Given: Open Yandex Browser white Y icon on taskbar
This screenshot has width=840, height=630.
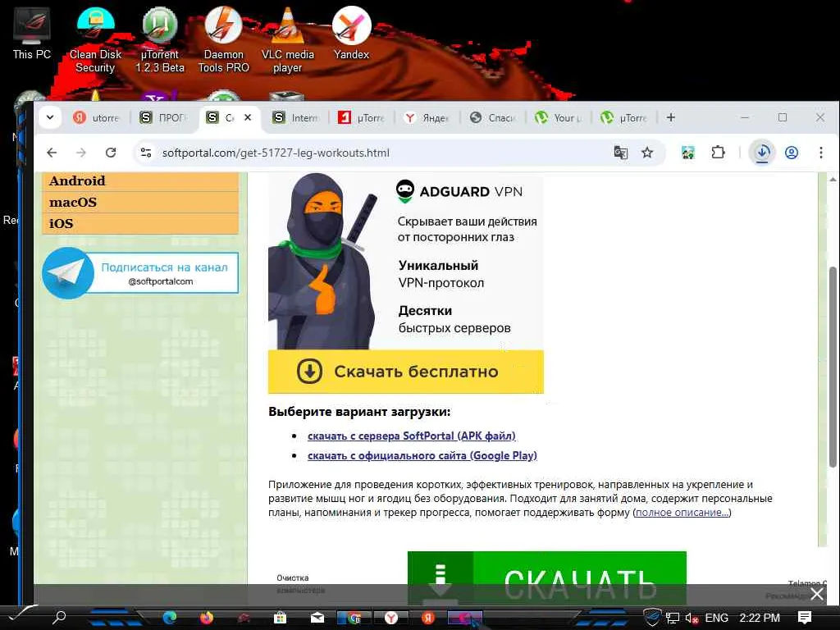Looking at the screenshot, I should (391, 619).
